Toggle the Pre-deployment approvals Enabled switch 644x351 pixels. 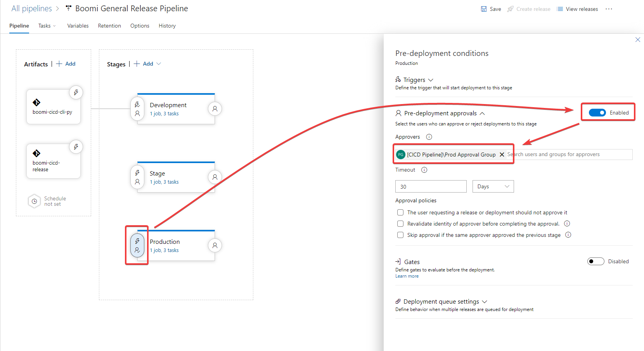(597, 113)
